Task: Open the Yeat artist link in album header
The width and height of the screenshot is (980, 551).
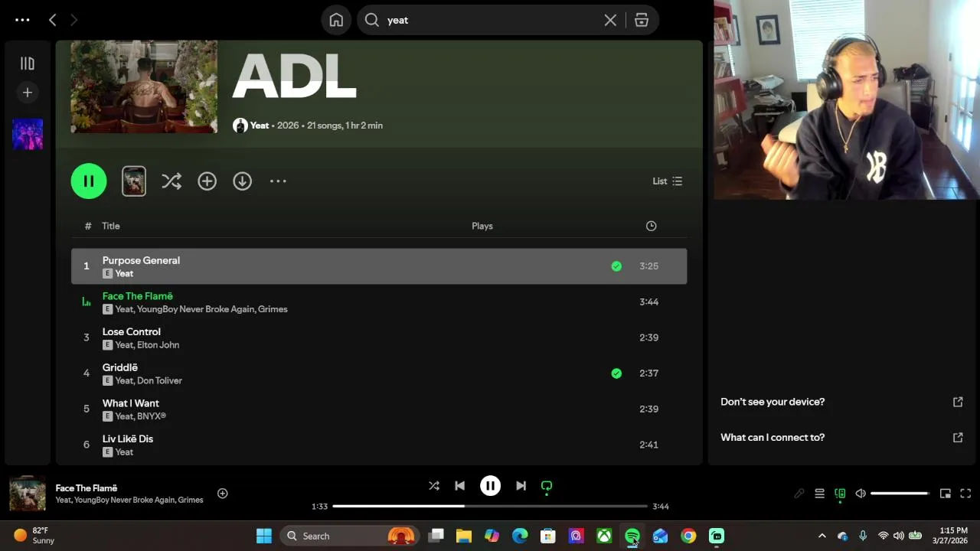Action: pyautogui.click(x=260, y=126)
